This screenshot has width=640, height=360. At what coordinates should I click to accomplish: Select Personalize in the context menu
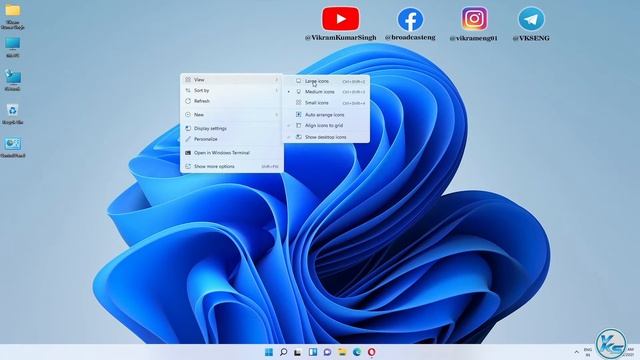pyautogui.click(x=231, y=139)
